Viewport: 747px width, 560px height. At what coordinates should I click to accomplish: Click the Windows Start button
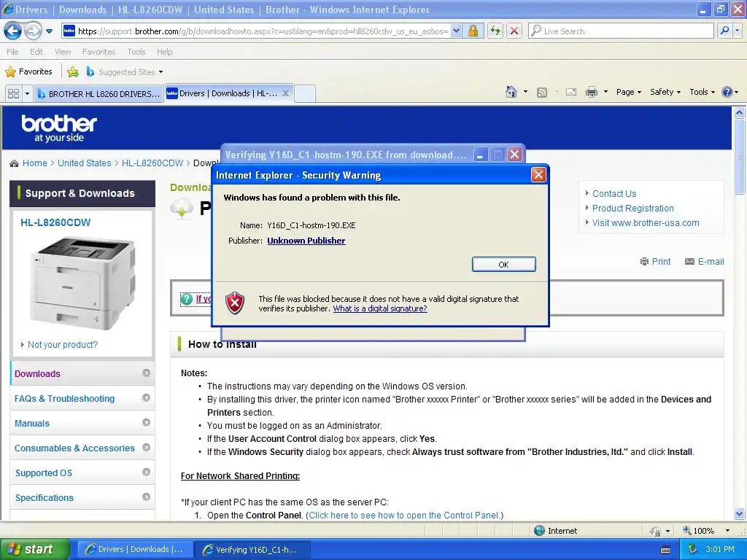coord(34,549)
